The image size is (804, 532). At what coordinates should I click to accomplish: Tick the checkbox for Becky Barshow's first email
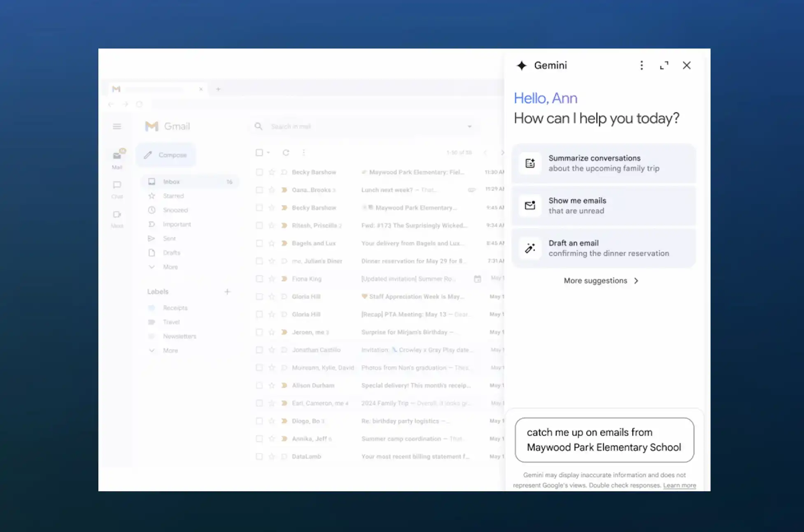coord(259,172)
